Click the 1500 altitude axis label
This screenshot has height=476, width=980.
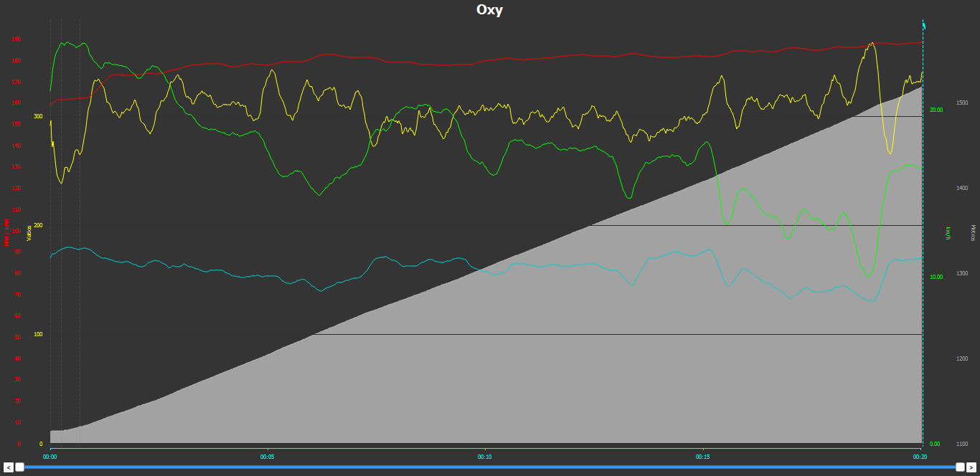click(962, 103)
